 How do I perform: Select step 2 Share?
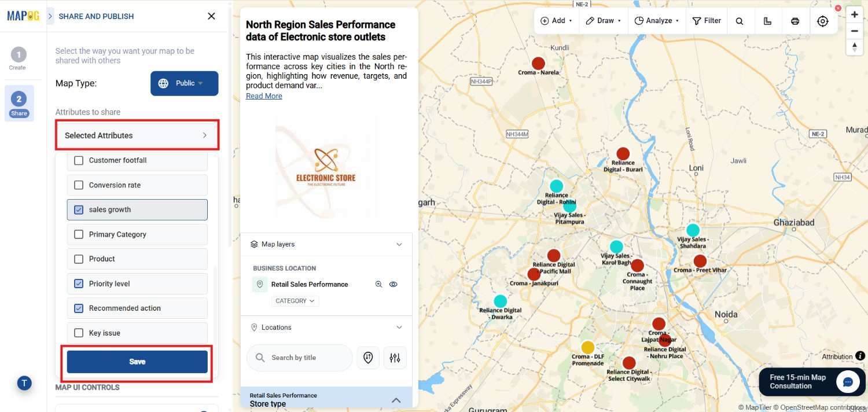coord(19,104)
